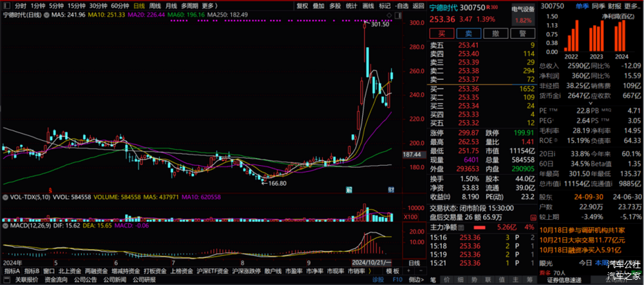Open 公司研报 research reports
This screenshot has height=285, width=644.
(144, 280)
